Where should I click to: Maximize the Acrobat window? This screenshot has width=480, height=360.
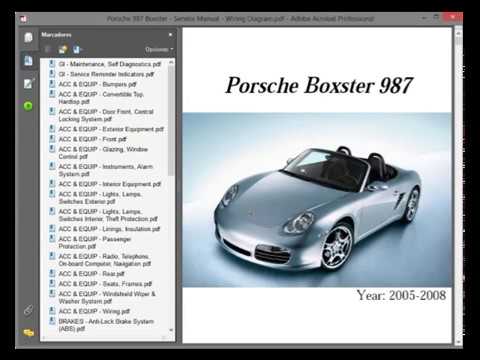pos(436,17)
